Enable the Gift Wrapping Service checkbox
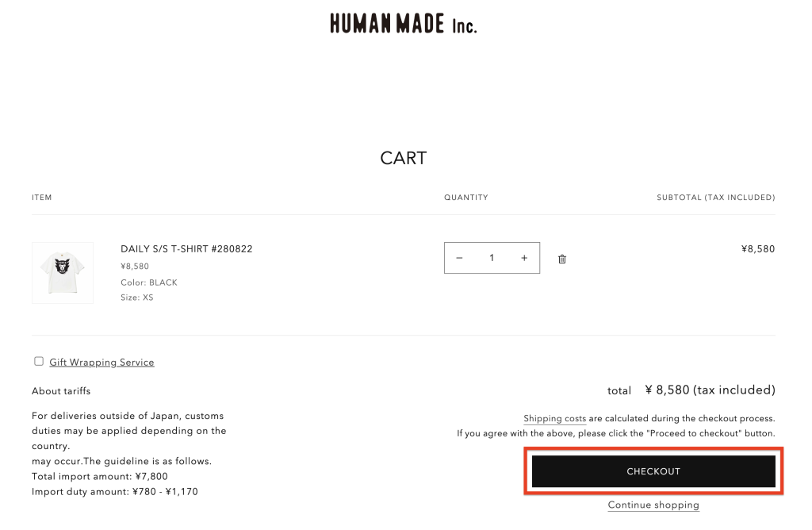The height and width of the screenshot is (530, 812). (39, 361)
